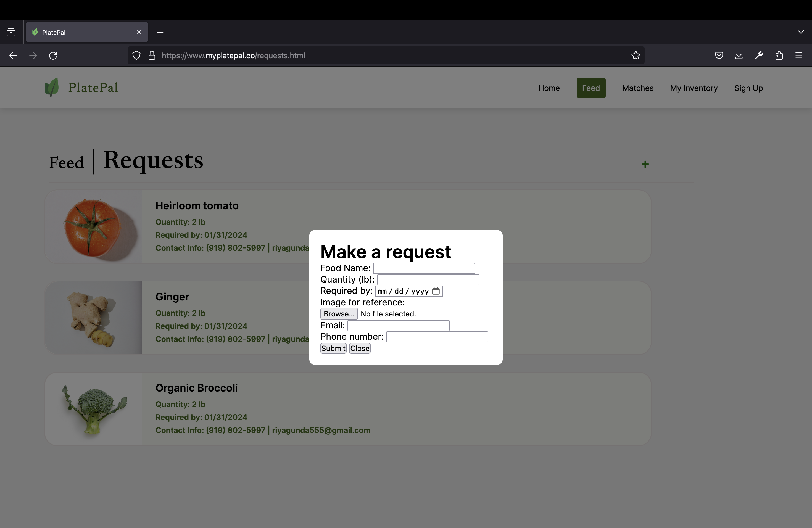Click the Sign Up nav link
This screenshot has height=528, width=812.
click(x=748, y=88)
